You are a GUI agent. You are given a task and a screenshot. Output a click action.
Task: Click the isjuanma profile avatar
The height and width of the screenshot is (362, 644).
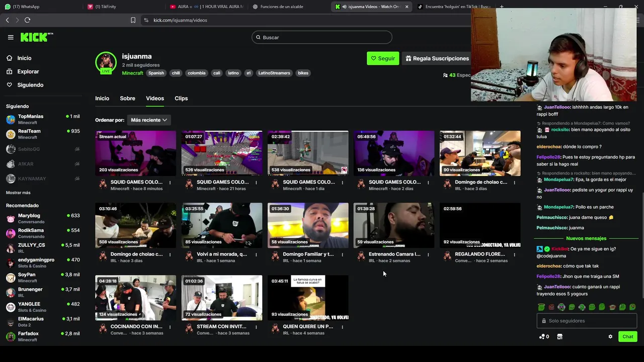(106, 62)
